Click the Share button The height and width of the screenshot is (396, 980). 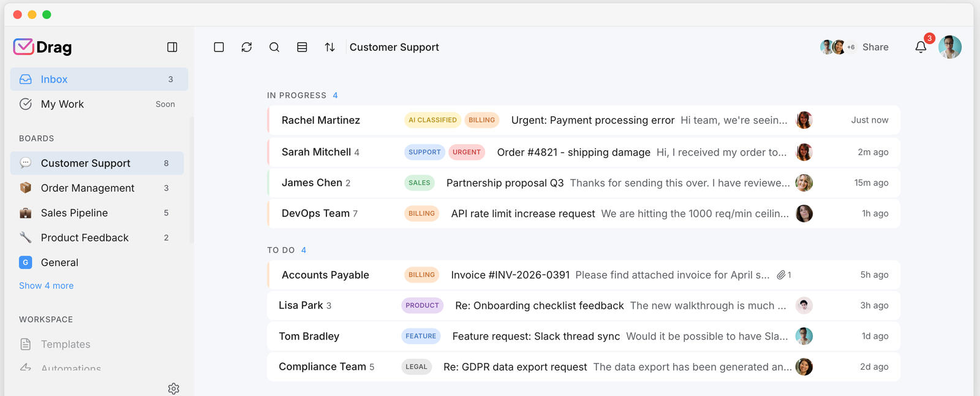coord(875,47)
